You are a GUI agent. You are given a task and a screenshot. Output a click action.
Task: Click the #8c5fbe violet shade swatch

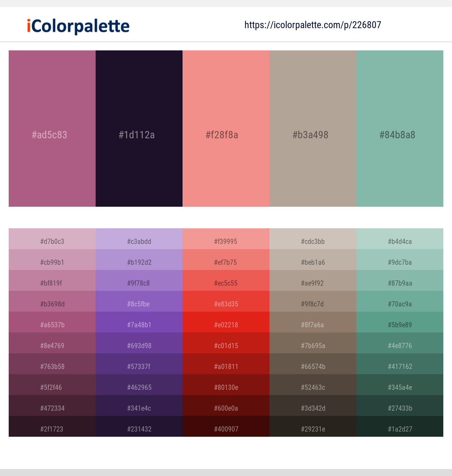139,304
